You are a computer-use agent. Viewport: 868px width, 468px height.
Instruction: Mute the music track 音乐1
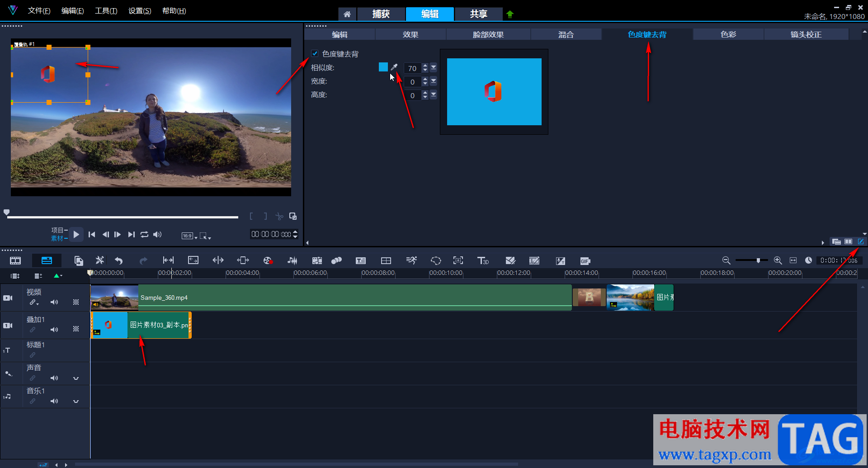(x=54, y=401)
